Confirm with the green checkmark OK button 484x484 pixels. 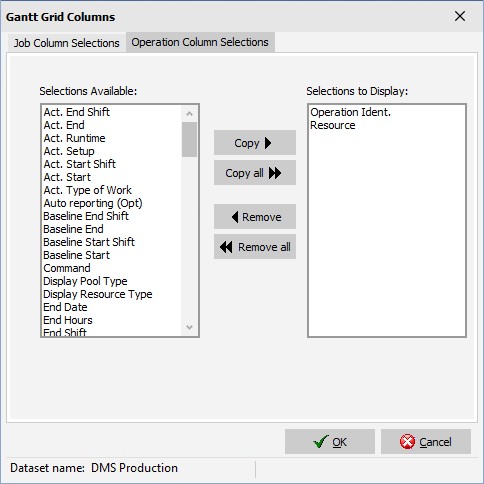[x=330, y=442]
